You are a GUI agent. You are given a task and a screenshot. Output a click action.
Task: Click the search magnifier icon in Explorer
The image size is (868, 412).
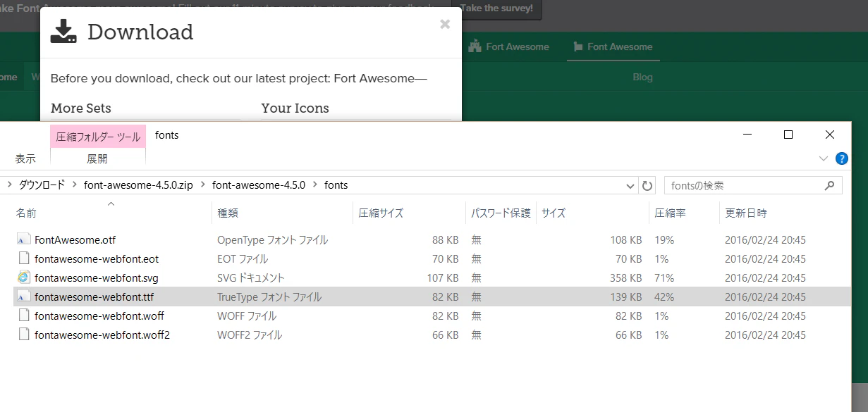click(830, 186)
